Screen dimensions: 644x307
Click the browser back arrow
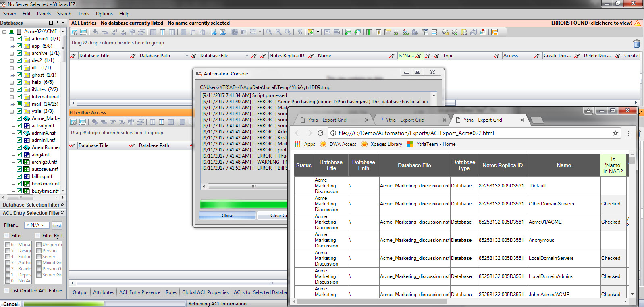298,133
